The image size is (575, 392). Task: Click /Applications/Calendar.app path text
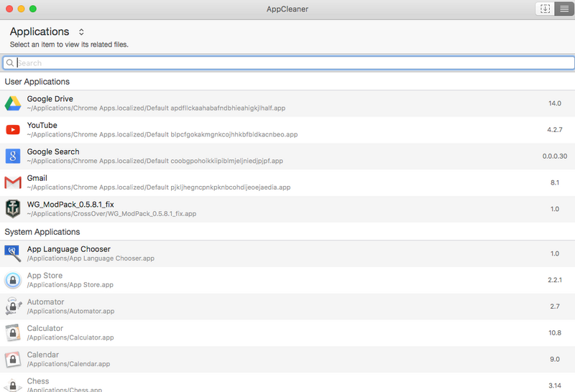pos(68,364)
